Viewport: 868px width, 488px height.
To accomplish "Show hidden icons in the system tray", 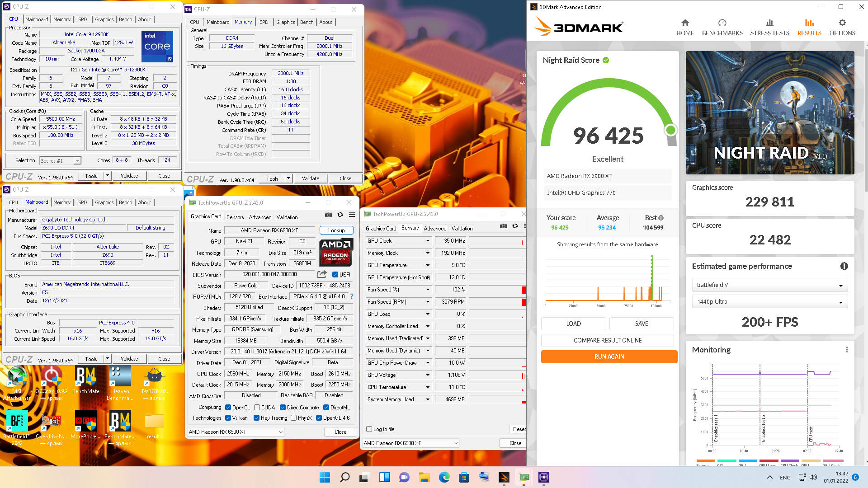I will pos(769,477).
